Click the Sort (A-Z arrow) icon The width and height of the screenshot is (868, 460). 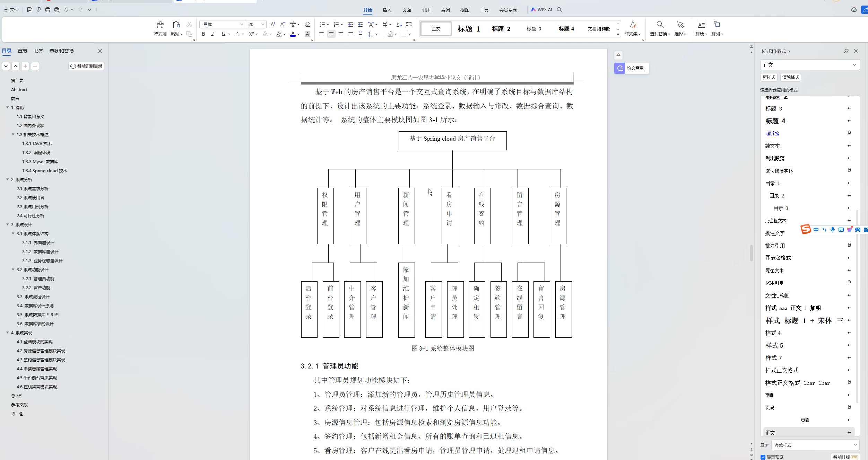click(x=399, y=24)
